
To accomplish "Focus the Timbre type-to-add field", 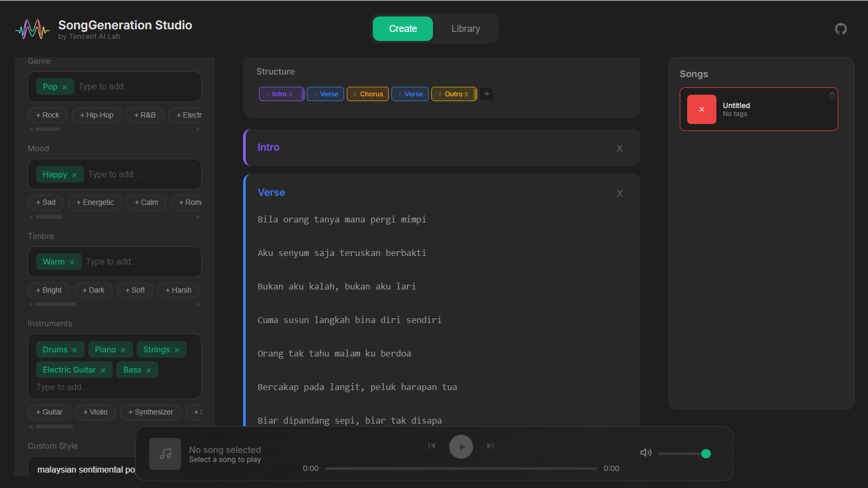I will [139, 262].
